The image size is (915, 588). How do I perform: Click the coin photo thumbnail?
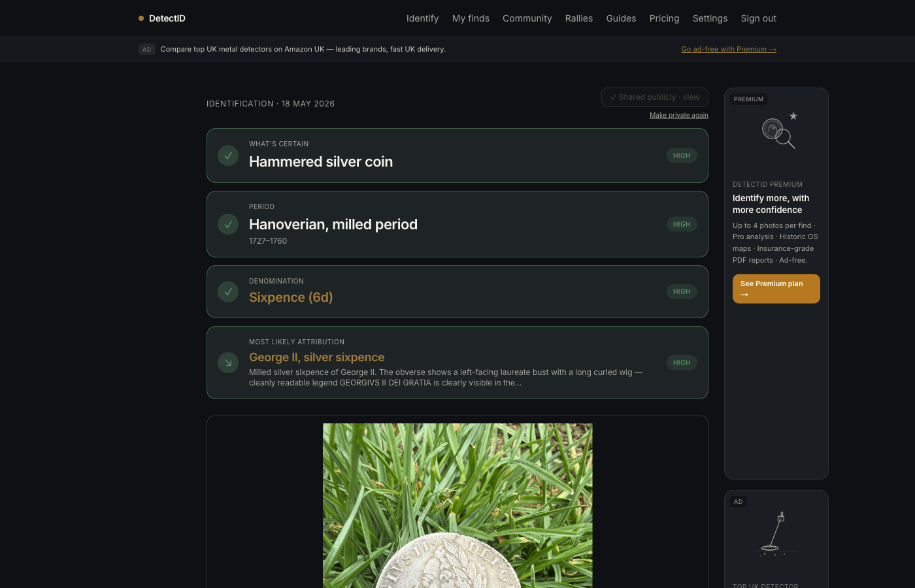pyautogui.click(x=457, y=506)
